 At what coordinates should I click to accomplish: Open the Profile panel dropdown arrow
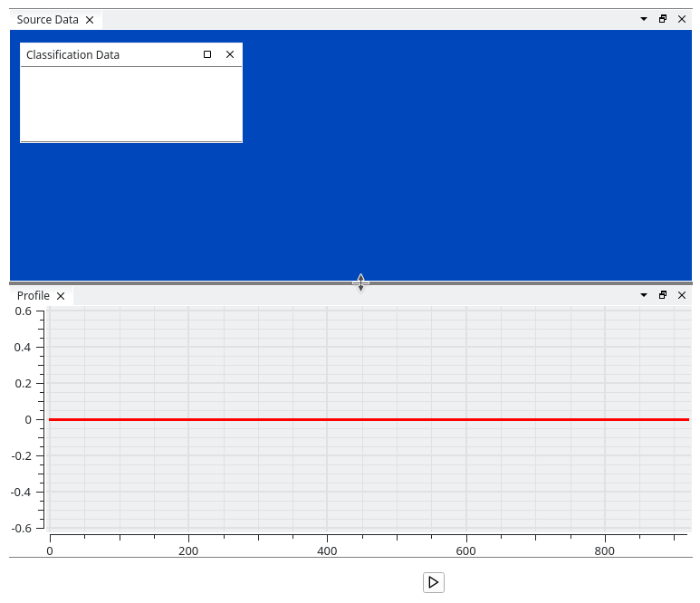pos(644,295)
